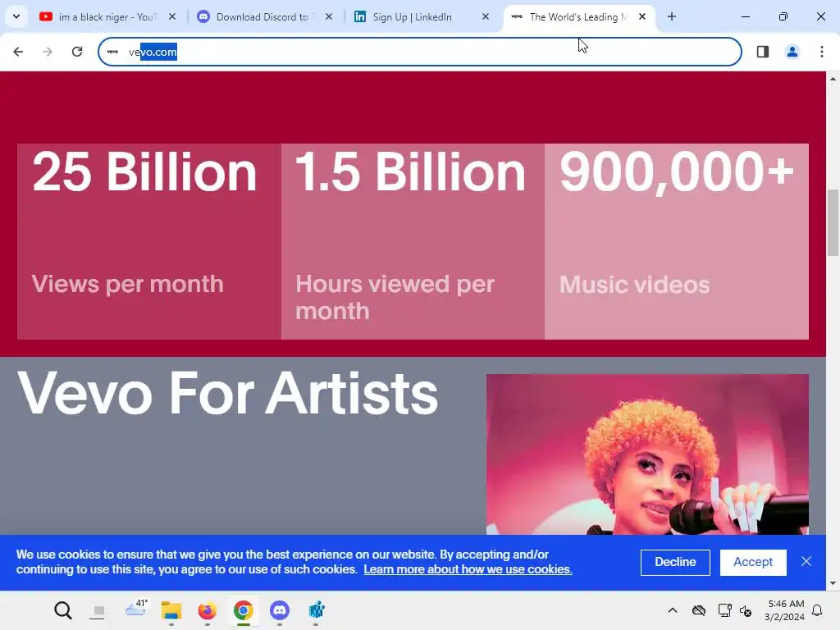Open the singer with microphone image
The image size is (840, 630).
point(647,454)
